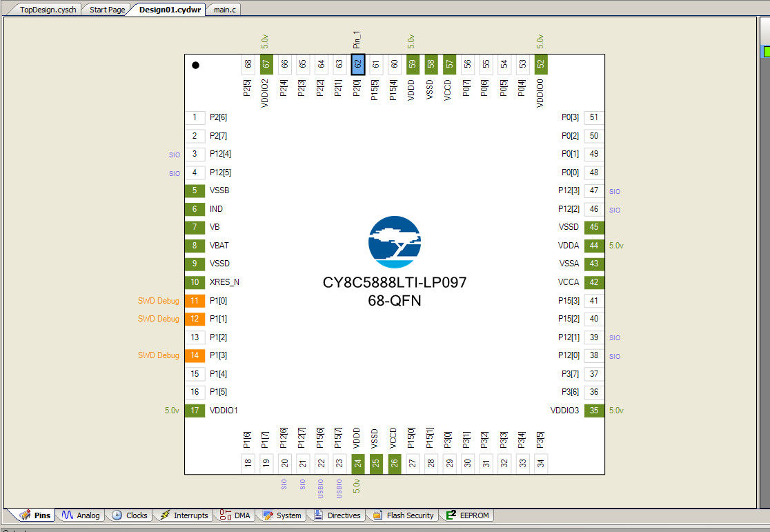The width and height of the screenshot is (770, 532).
Task: Click the Analog waveform icon
Action: click(x=68, y=515)
